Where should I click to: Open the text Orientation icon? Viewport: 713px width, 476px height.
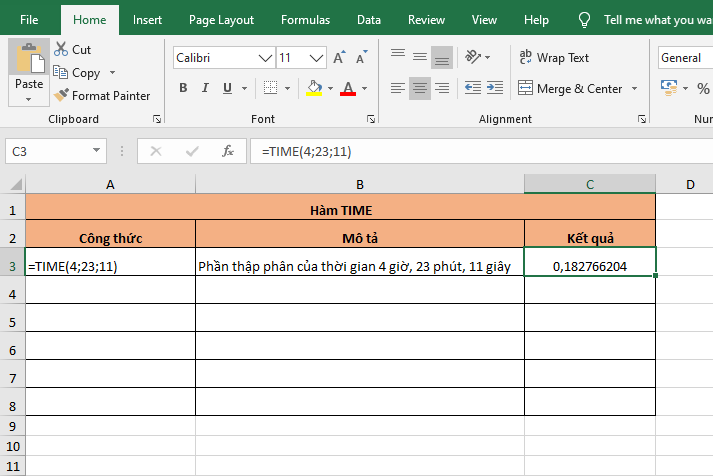(x=473, y=57)
